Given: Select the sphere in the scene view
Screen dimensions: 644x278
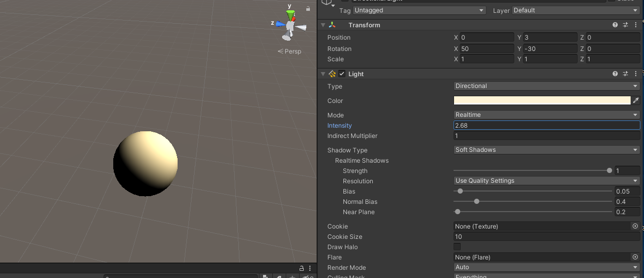Looking at the screenshot, I should 146,163.
